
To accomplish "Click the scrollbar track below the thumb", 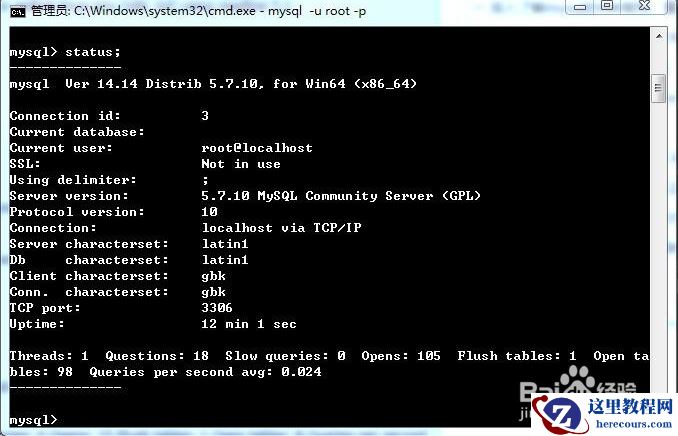I will pyautogui.click(x=659, y=242).
